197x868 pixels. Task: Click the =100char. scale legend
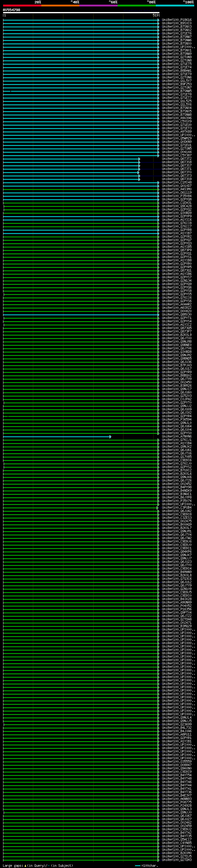pyautogui.click(x=147, y=866)
